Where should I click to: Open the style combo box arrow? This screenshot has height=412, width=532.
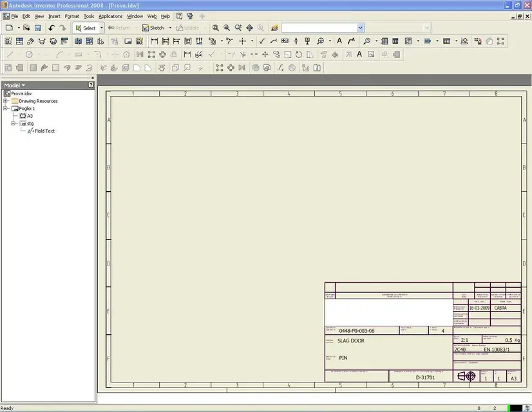(x=360, y=28)
